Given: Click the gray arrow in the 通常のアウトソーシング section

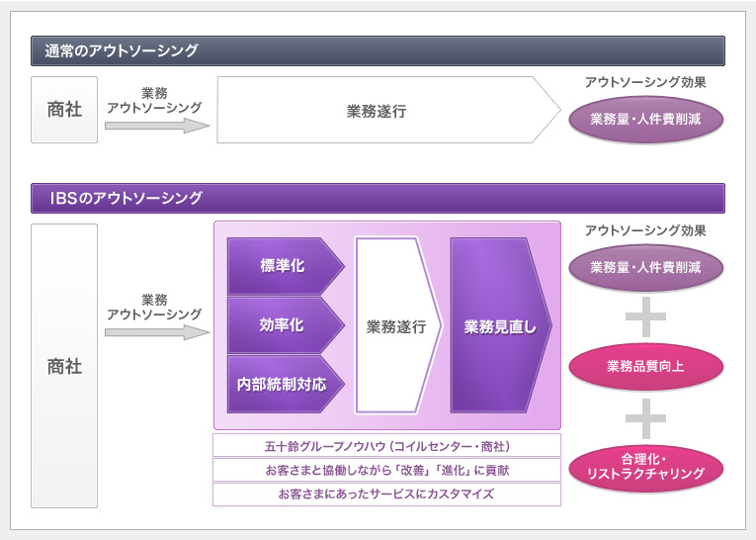Looking at the screenshot, I should (157, 126).
